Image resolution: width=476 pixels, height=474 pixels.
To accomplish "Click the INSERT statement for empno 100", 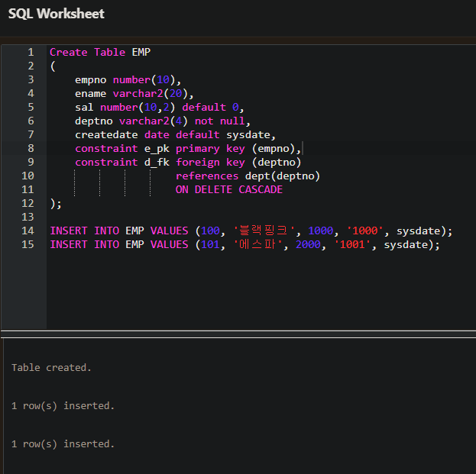I will click(x=251, y=231).
